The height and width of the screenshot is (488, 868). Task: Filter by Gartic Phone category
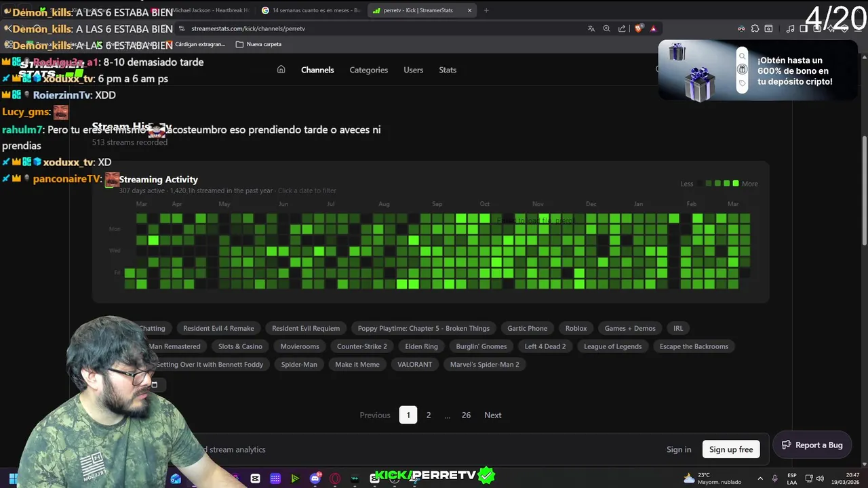[528, 328]
